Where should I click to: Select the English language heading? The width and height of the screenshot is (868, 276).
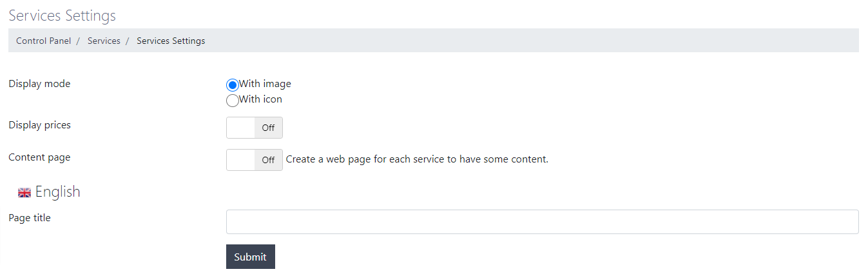[x=57, y=192]
